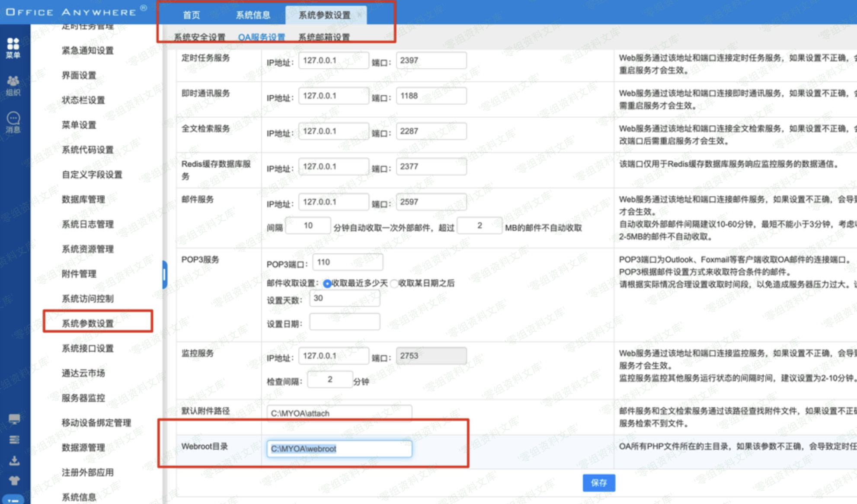Viewport: 857px width, 504px height.
Task: Close the 系统参数设置 tab
Action: pos(359,15)
